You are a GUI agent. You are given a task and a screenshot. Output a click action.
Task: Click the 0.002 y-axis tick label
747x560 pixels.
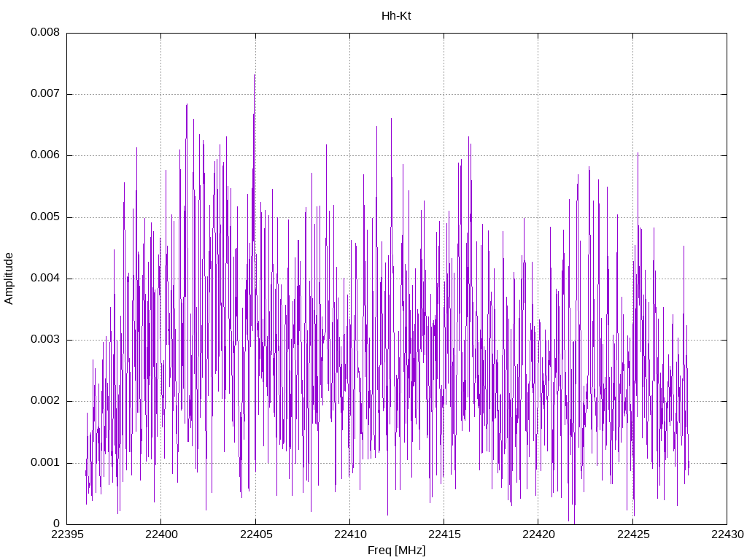(45, 401)
